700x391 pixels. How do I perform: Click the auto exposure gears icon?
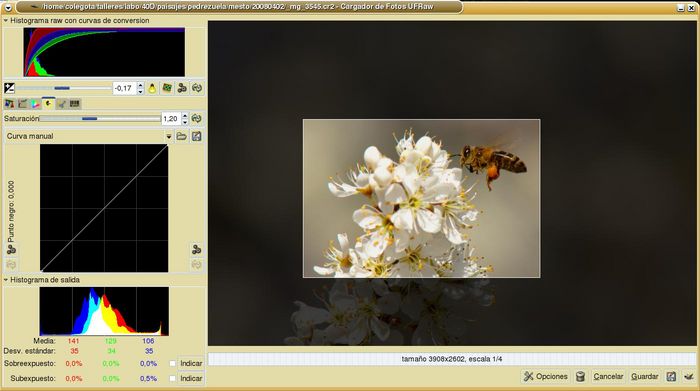tap(182, 88)
